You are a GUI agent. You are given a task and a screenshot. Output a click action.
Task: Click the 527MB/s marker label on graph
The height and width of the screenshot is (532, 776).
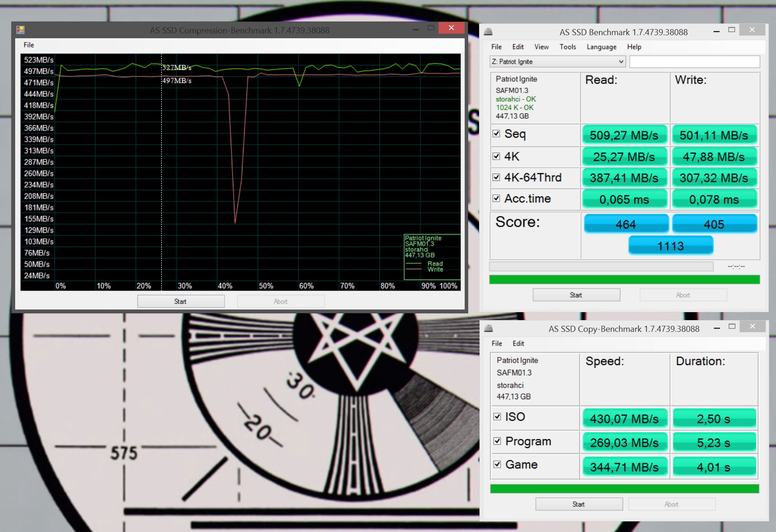(177, 68)
